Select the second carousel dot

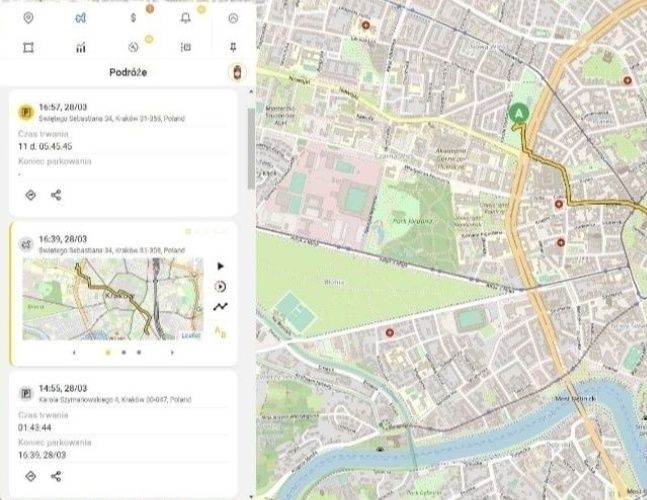tap(124, 352)
